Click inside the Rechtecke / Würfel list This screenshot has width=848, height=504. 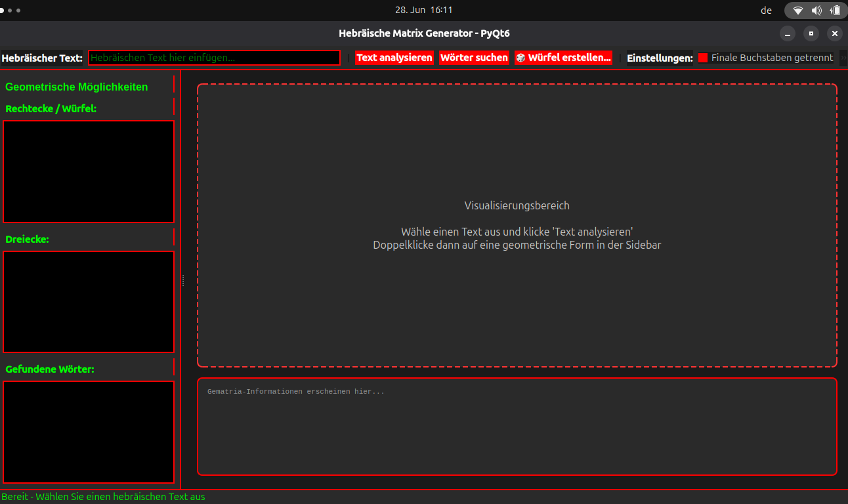click(x=89, y=171)
